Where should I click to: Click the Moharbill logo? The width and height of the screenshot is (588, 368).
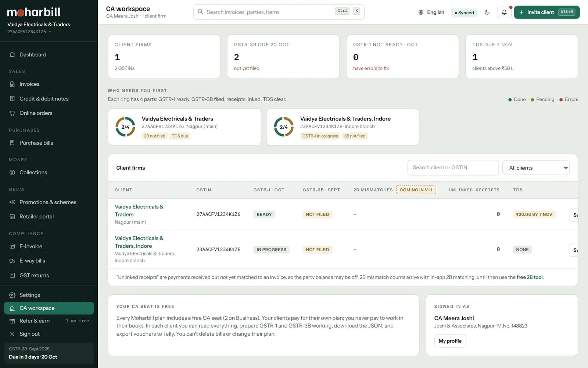34,12
